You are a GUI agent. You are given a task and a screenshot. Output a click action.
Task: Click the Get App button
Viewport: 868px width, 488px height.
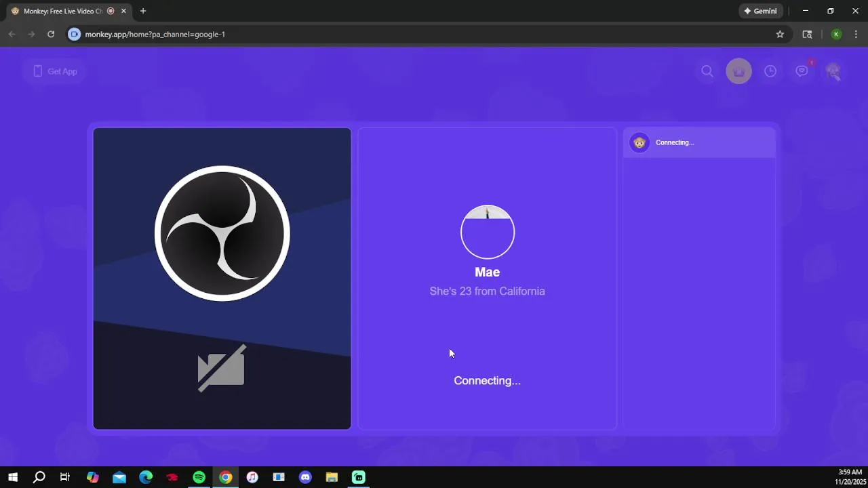55,71
